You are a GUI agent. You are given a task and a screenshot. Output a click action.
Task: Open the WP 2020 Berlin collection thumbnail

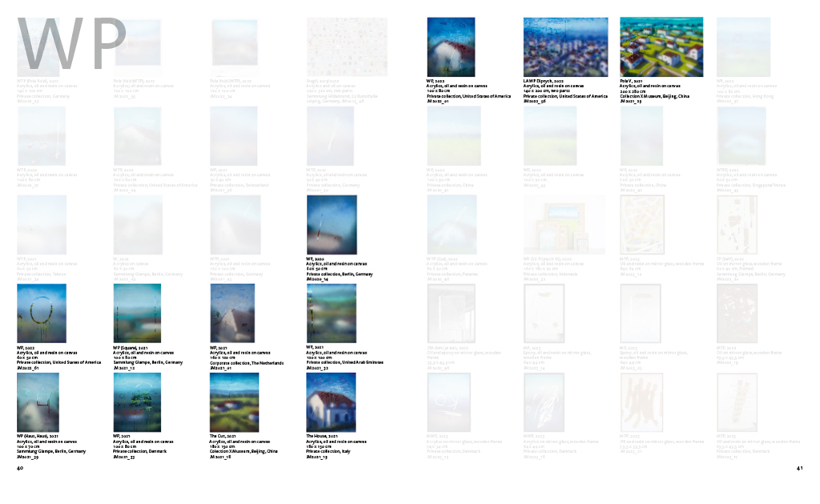point(331,225)
